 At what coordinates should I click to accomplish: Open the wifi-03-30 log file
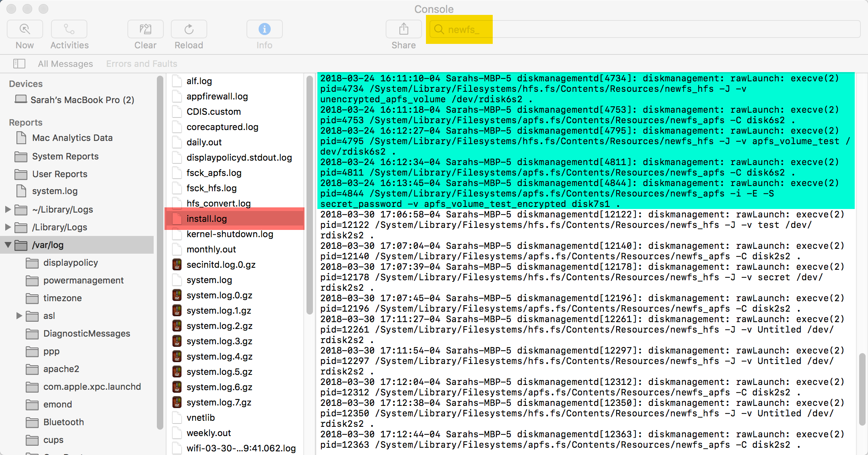(x=234, y=448)
